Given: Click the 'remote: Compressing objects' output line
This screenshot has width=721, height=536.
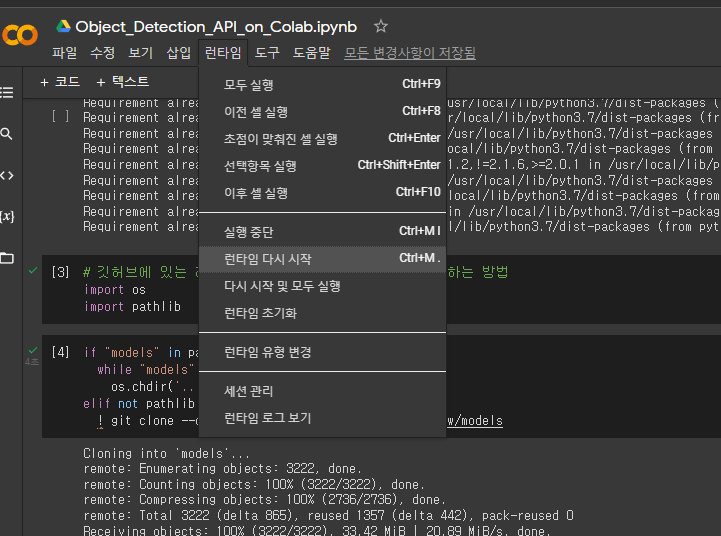Looking at the screenshot, I should click(x=264, y=500).
